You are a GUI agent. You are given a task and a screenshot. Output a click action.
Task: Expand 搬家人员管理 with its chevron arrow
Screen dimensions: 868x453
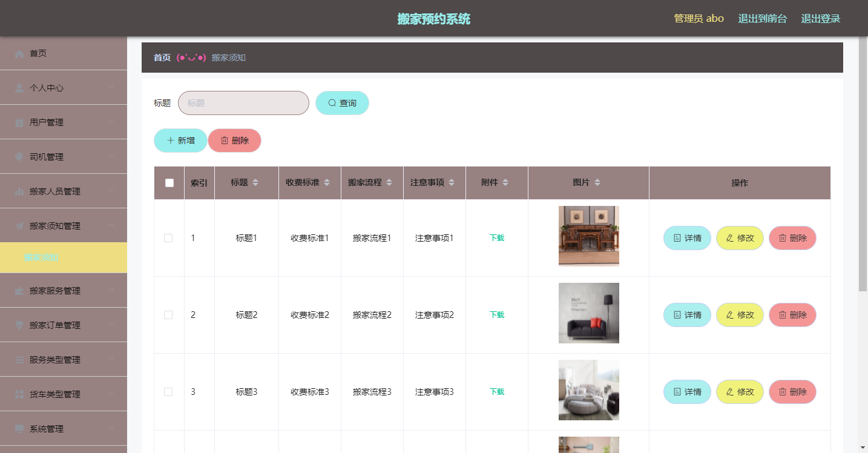[111, 191]
